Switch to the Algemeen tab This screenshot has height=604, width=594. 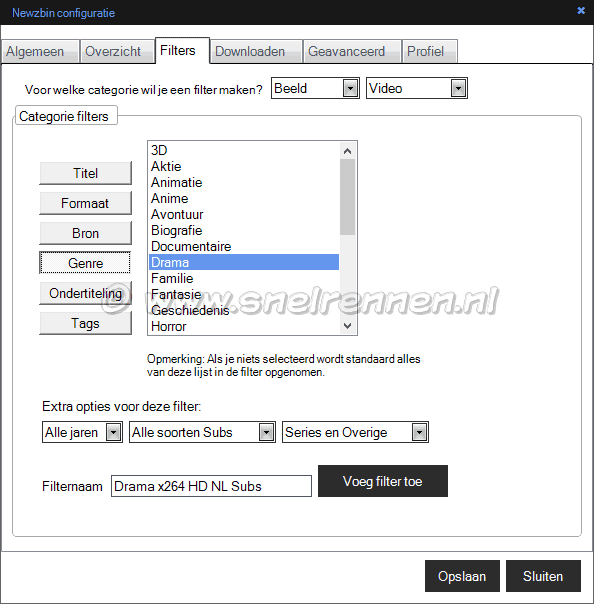tap(40, 51)
